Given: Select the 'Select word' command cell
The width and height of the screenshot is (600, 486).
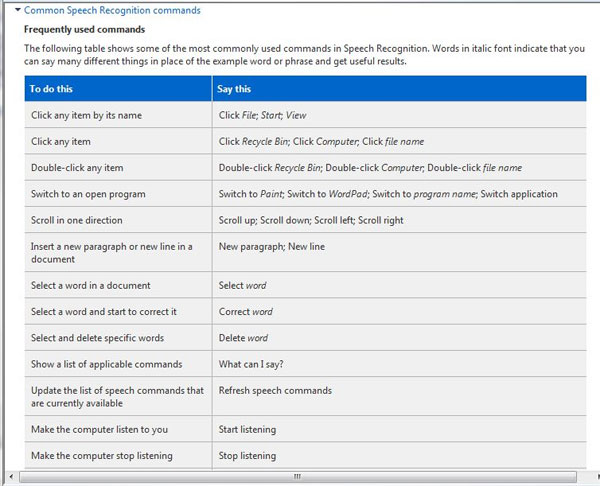Looking at the screenshot, I should (399, 285).
